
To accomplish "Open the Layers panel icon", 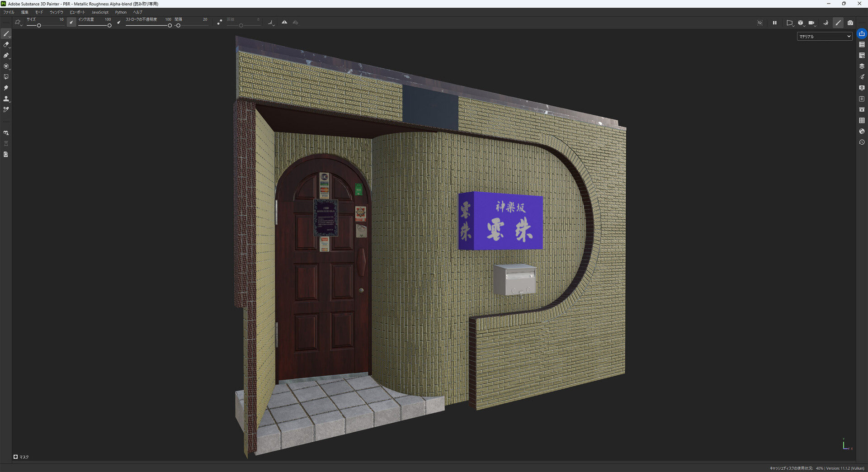I will [862, 66].
